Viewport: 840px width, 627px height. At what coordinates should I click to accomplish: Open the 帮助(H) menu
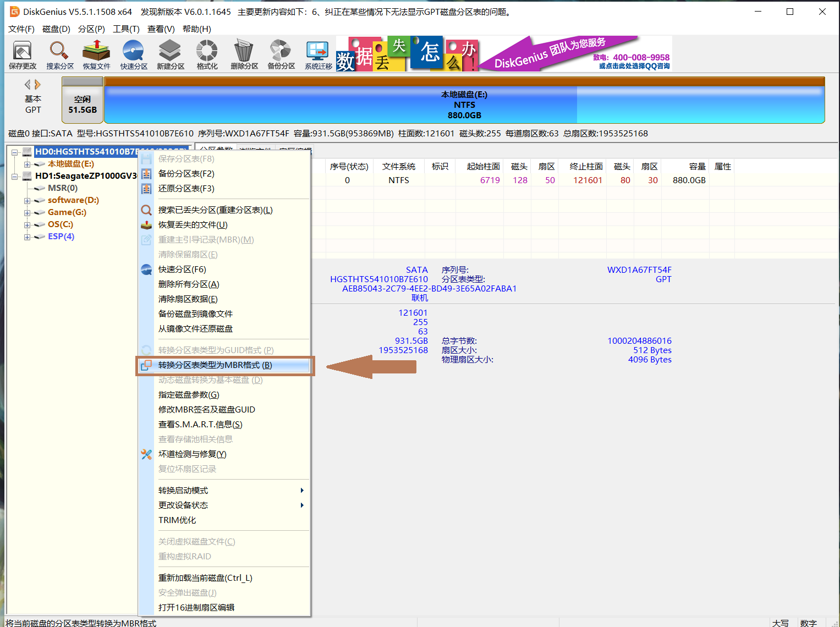pos(197,29)
